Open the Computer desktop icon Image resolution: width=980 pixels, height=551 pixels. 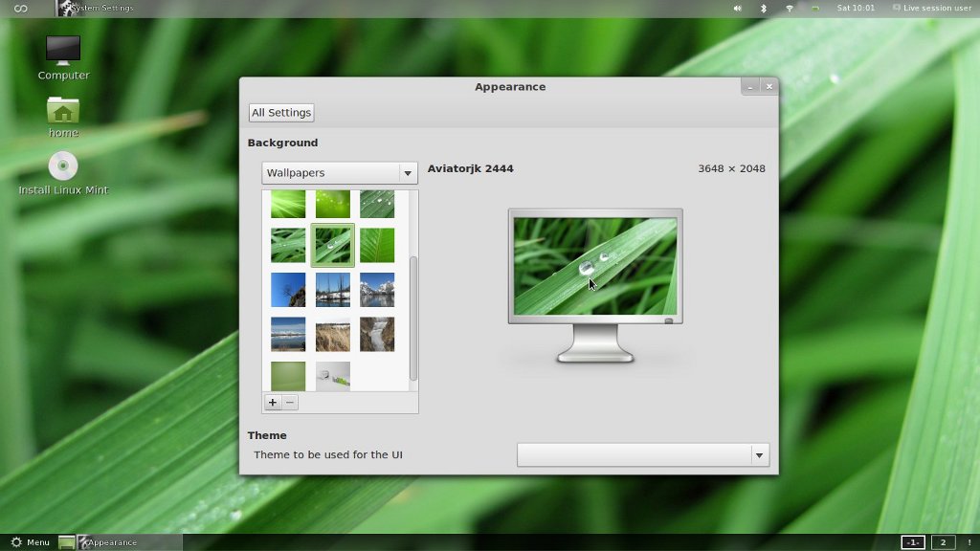point(63,57)
